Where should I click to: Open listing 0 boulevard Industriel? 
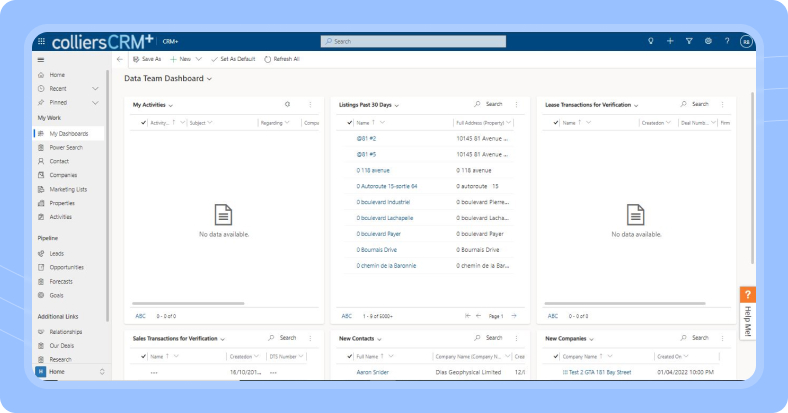[x=383, y=202]
